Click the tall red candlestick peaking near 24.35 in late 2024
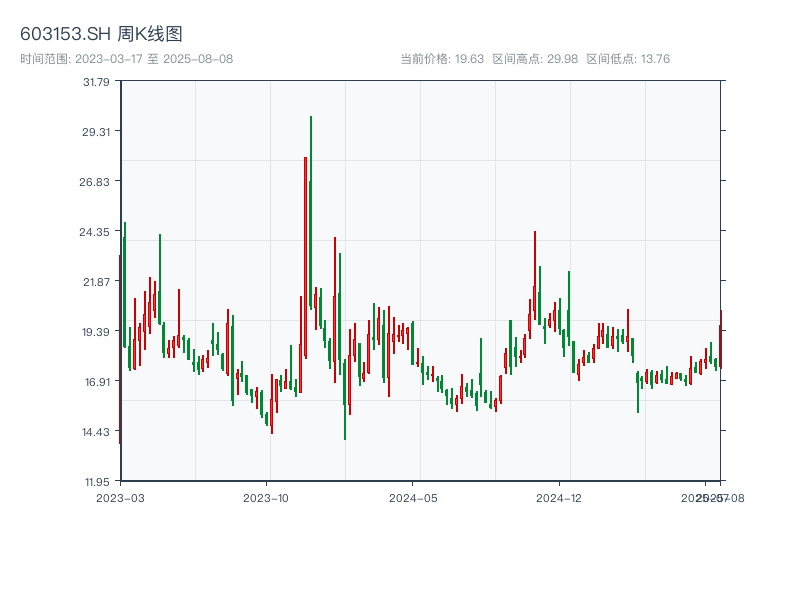This screenshot has height=600, width=800. [535, 276]
